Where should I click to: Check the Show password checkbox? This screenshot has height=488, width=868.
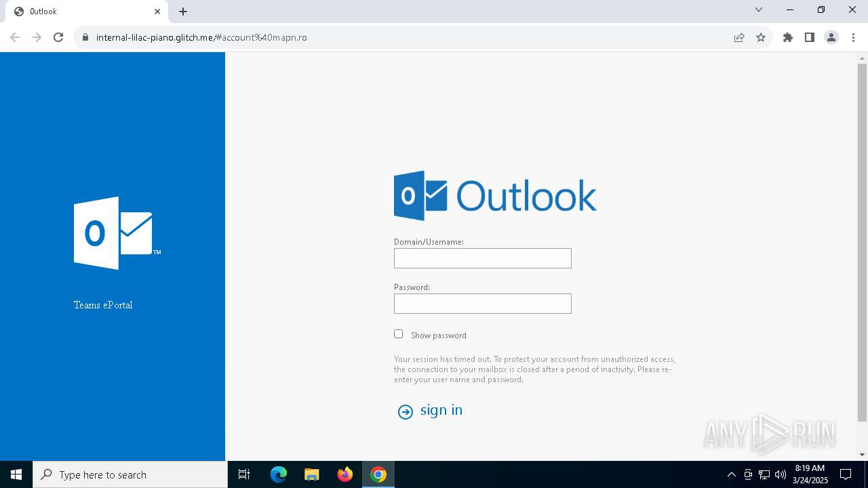coord(399,334)
